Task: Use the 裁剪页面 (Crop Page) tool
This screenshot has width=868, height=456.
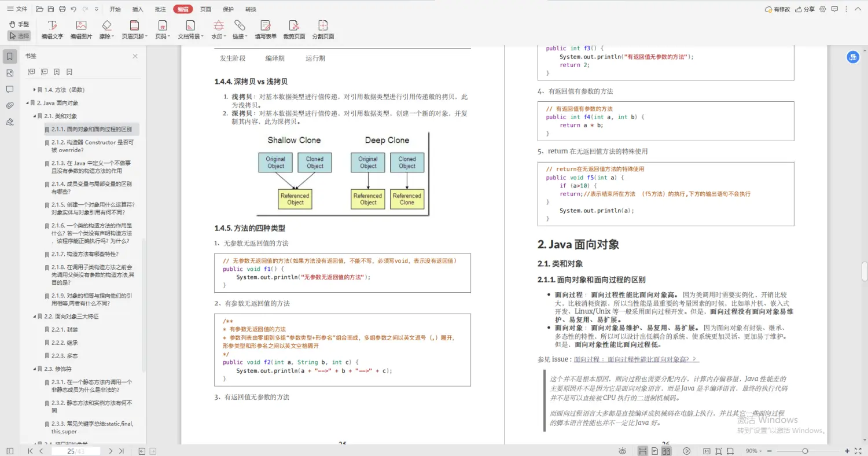Action: coord(294,30)
